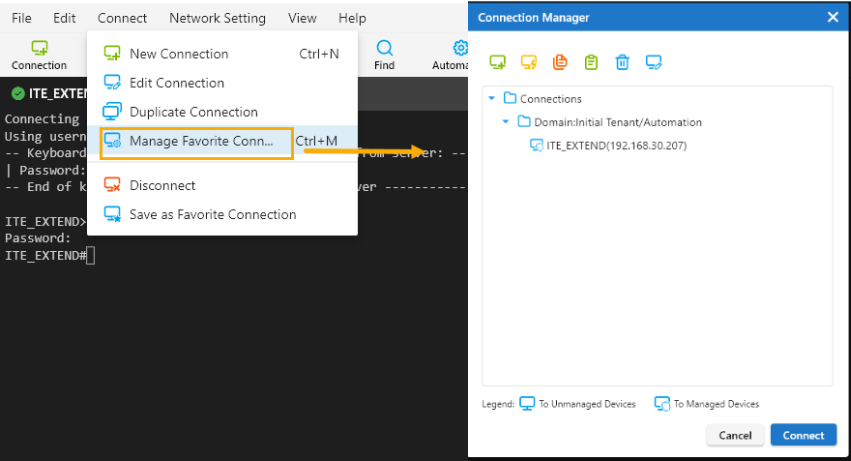
Task: Click Disconnect in the Connect menu
Action: tap(162, 185)
